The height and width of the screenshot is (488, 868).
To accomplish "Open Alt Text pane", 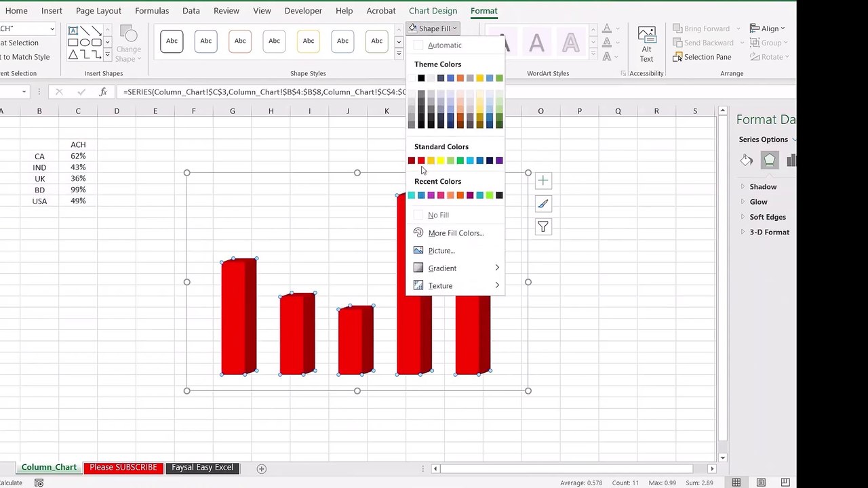I will [x=646, y=44].
